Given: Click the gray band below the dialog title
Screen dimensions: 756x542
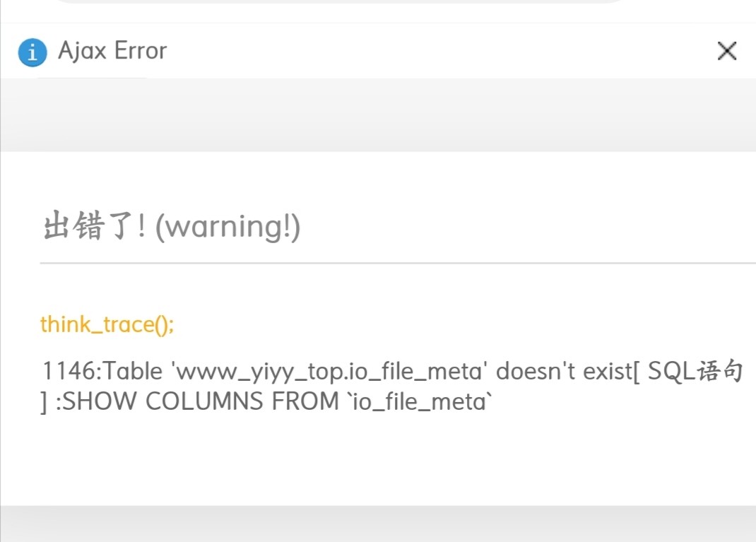Looking at the screenshot, I should coord(378,114).
